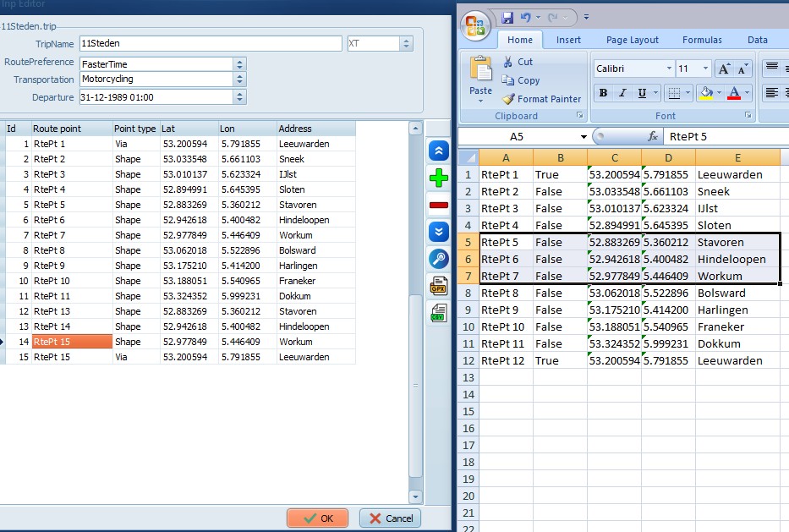Click the double-chevron move down icon
Screen dimensions: 789x532
coord(439,232)
